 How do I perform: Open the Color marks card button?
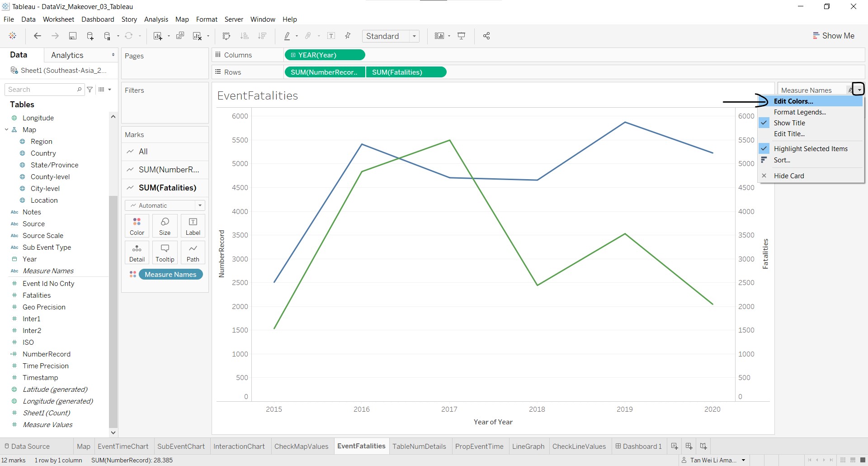coord(137,226)
